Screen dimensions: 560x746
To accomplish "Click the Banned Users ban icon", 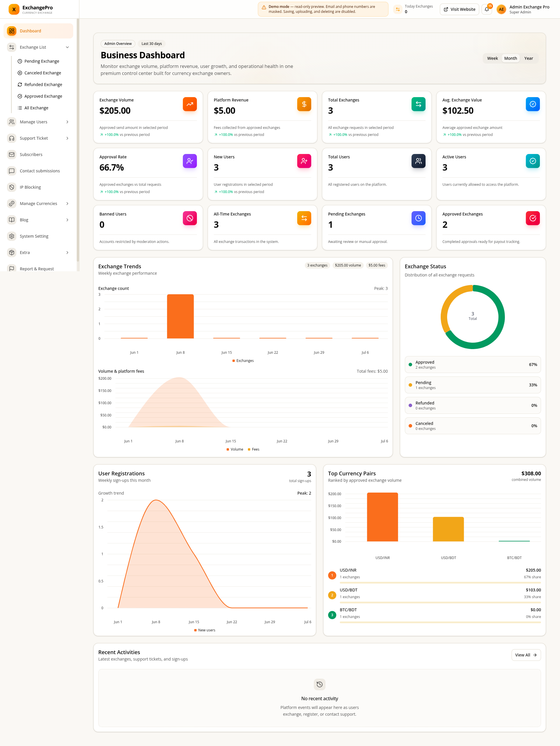I will pyautogui.click(x=190, y=218).
